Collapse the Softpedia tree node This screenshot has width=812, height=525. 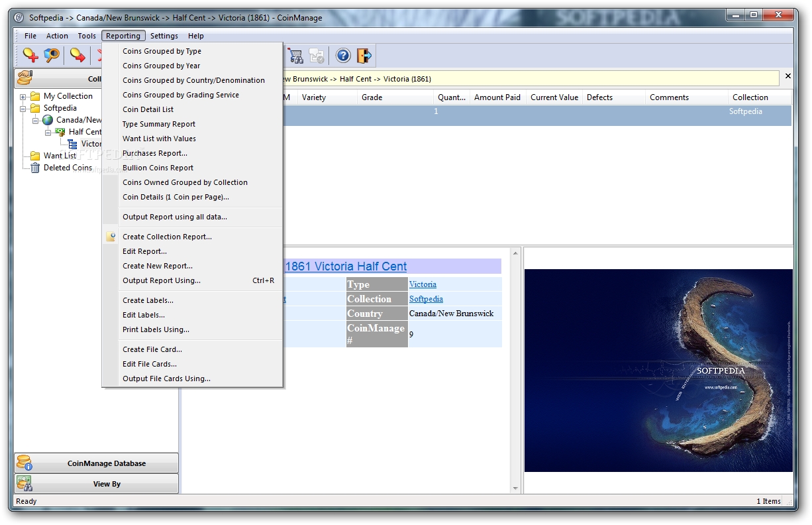[24, 109]
